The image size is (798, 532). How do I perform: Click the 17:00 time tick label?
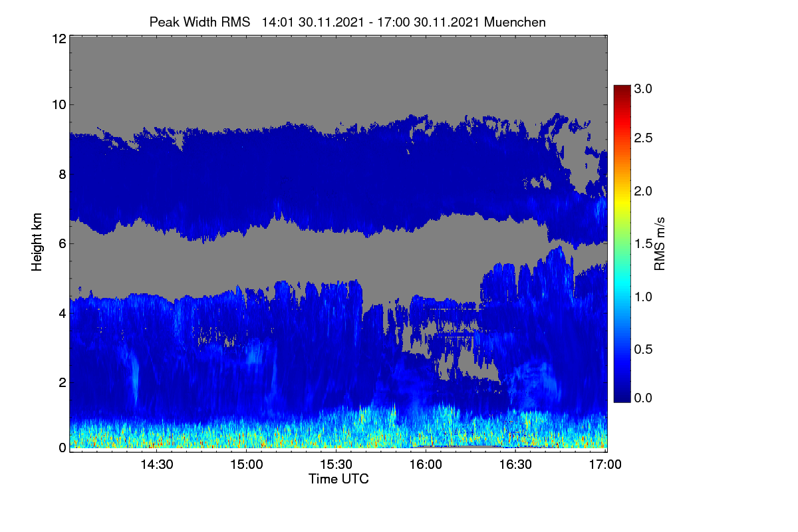[x=604, y=464]
